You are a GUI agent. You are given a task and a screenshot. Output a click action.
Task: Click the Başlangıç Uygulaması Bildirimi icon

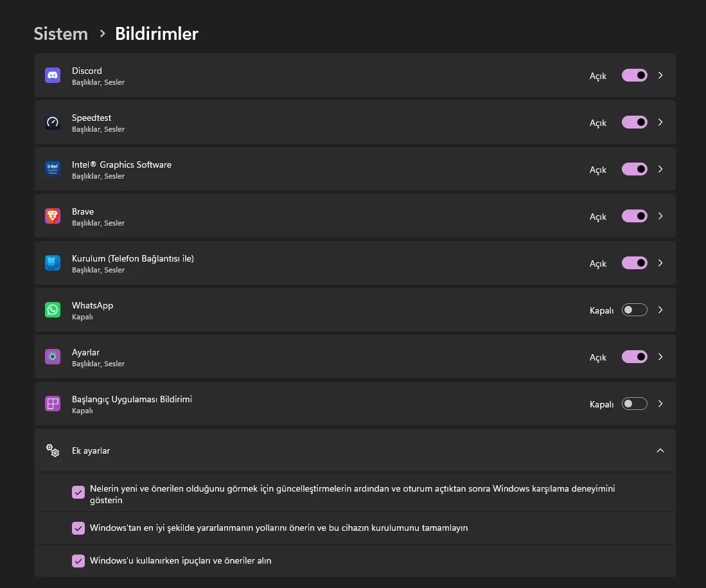click(x=53, y=404)
